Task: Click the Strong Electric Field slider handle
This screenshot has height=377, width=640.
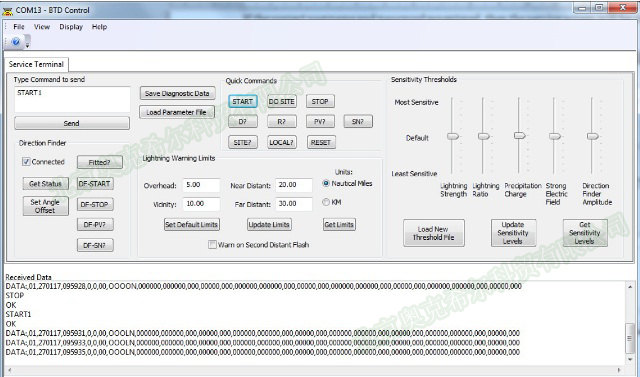Action: pos(555,136)
